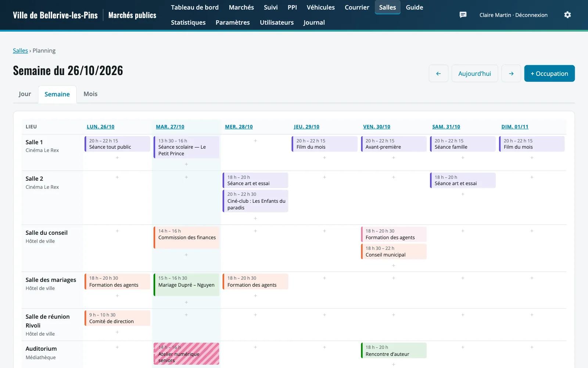Screen dimensions: 588x368
Task: Add occupation in Salle des mariages Saturday plus
Action: pos(463,278)
